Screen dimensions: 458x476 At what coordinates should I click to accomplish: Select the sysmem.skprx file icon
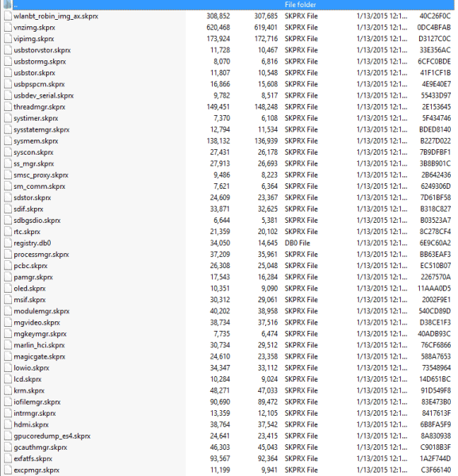point(8,141)
